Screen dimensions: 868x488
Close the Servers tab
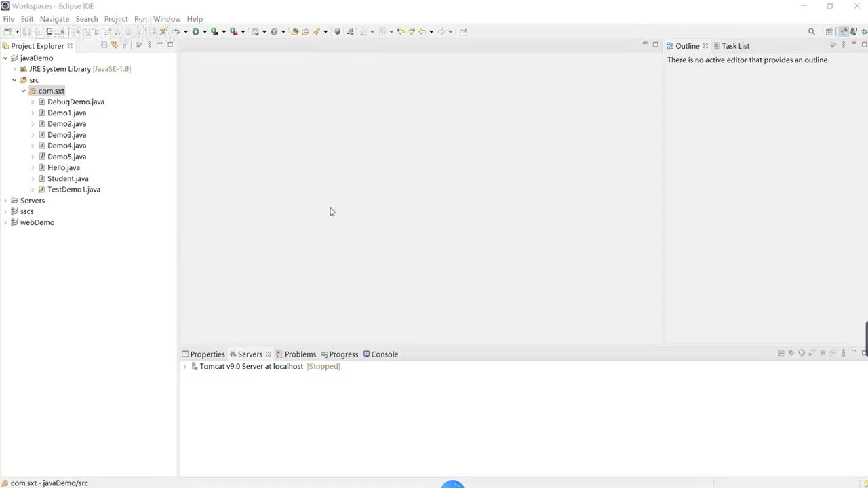pos(268,354)
